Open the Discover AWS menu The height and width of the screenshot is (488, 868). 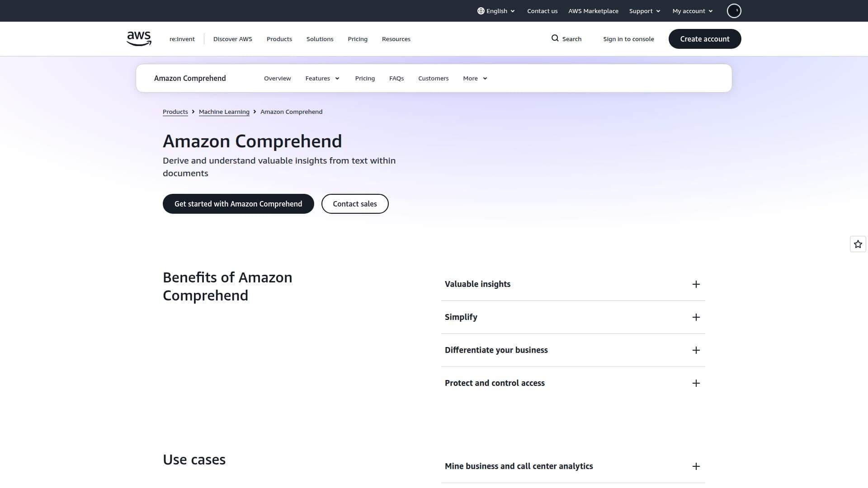pos(233,39)
